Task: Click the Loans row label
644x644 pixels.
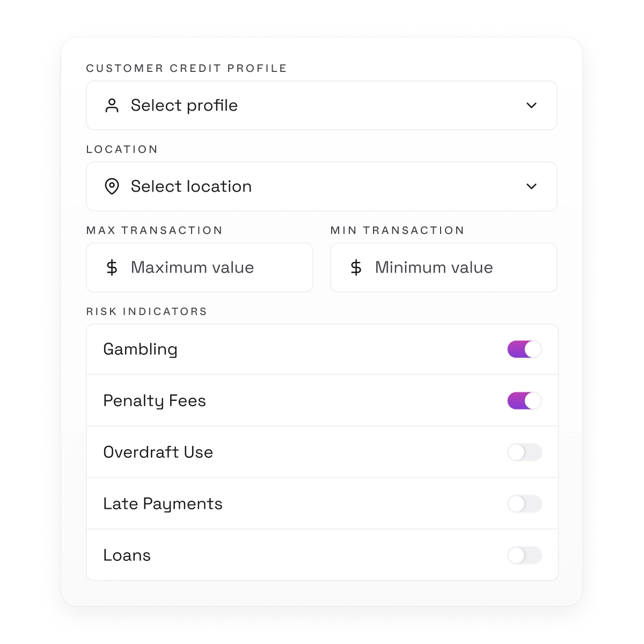Action: point(127,555)
